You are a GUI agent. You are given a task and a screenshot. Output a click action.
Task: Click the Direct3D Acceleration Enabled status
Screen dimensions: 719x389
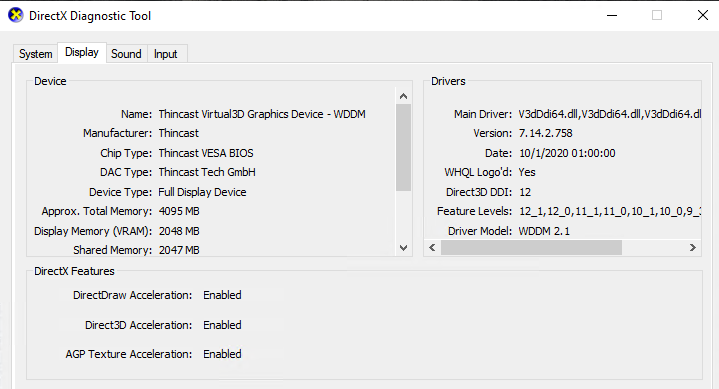point(222,325)
